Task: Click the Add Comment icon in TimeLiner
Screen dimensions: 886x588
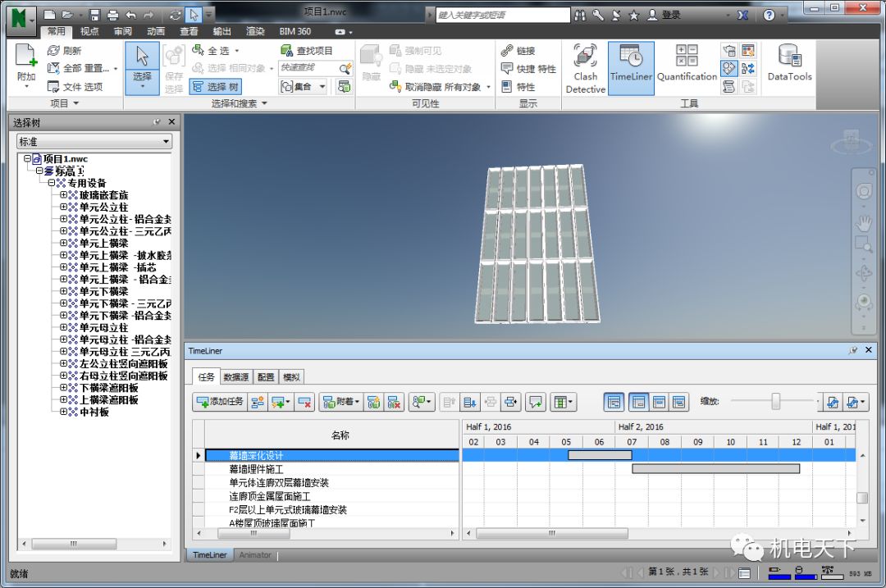Action: point(535,402)
